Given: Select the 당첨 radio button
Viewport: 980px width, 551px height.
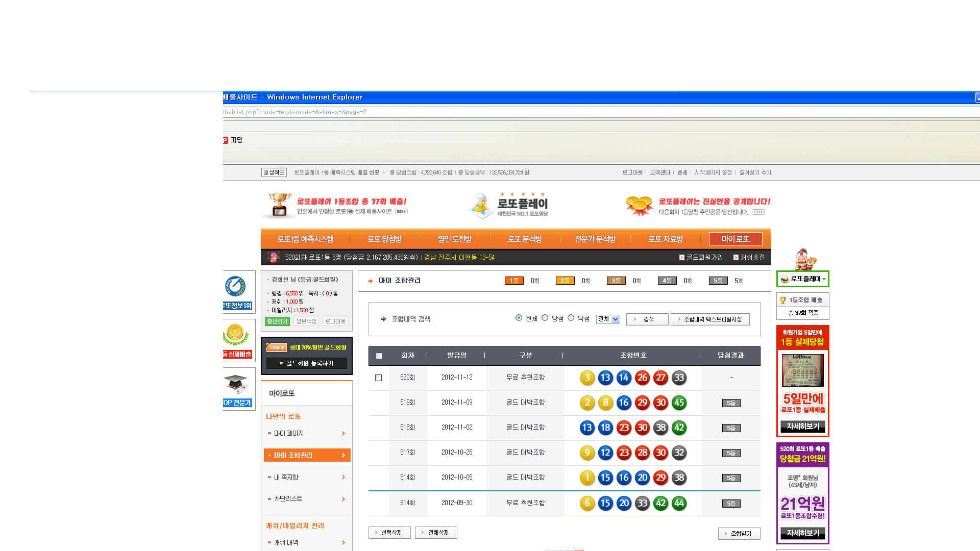Looking at the screenshot, I should [x=545, y=318].
